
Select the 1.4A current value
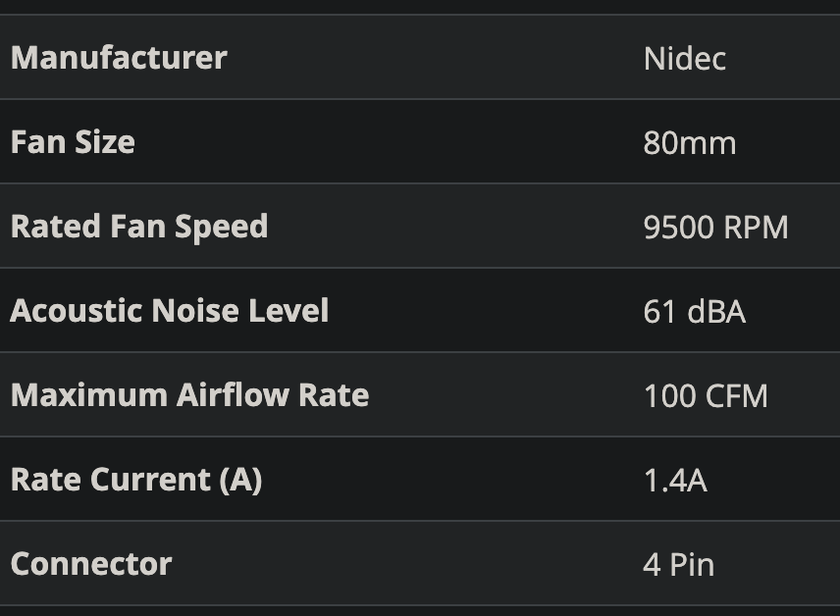coord(674,481)
